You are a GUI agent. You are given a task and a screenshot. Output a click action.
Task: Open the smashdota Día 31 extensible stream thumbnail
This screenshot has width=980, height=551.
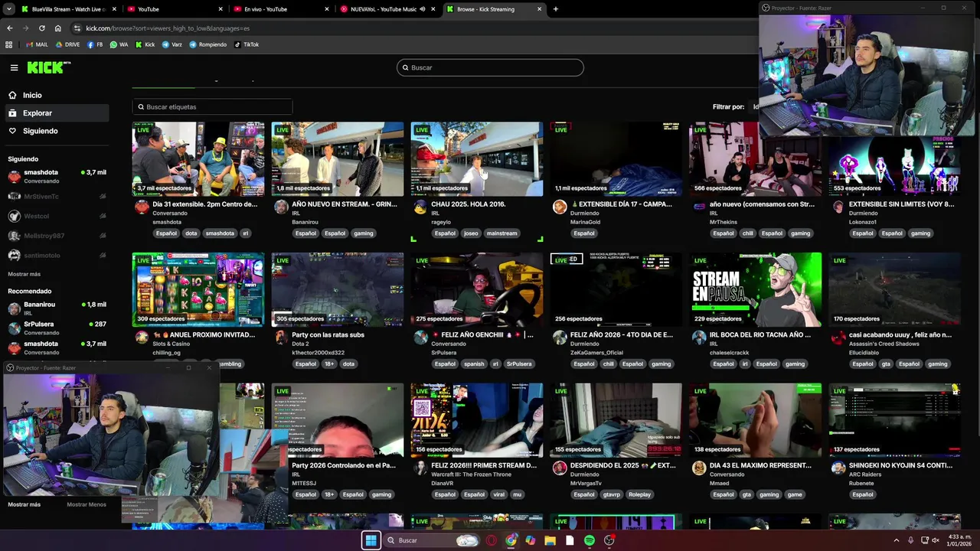(x=198, y=159)
